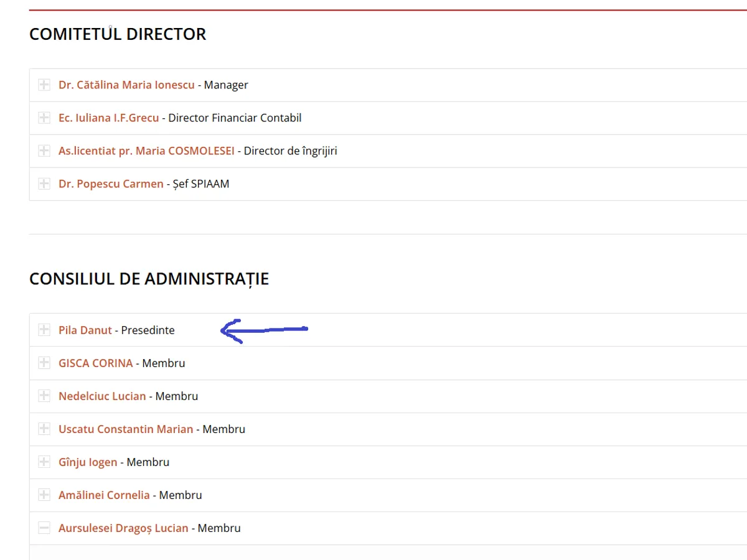747x560 pixels.
Task: Select the Ec. Iuliana I.F.Grecu name link
Action: [108, 118]
